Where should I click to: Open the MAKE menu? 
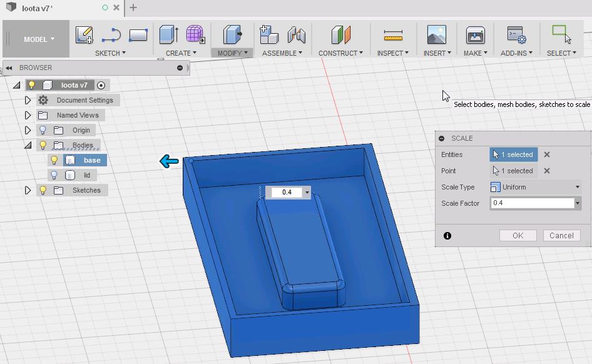pos(476,53)
